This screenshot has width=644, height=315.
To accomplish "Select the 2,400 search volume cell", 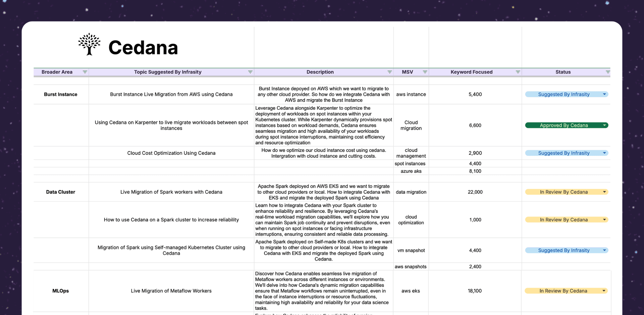I will 475,267.
